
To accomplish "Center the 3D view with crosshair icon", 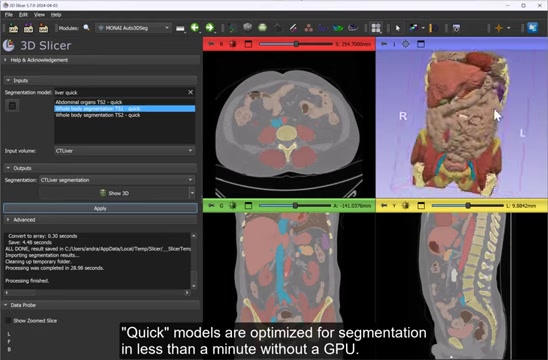I will [x=406, y=44].
